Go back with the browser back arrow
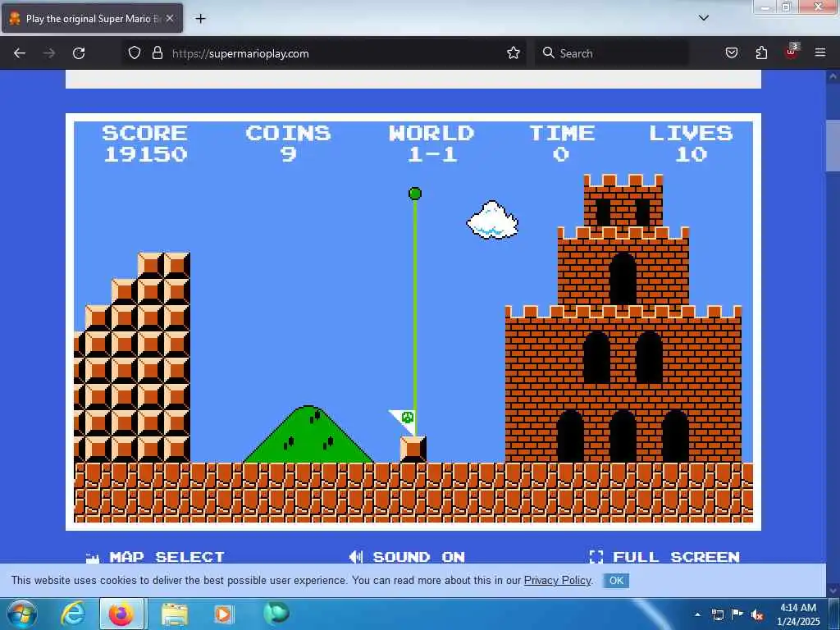 pos(20,53)
